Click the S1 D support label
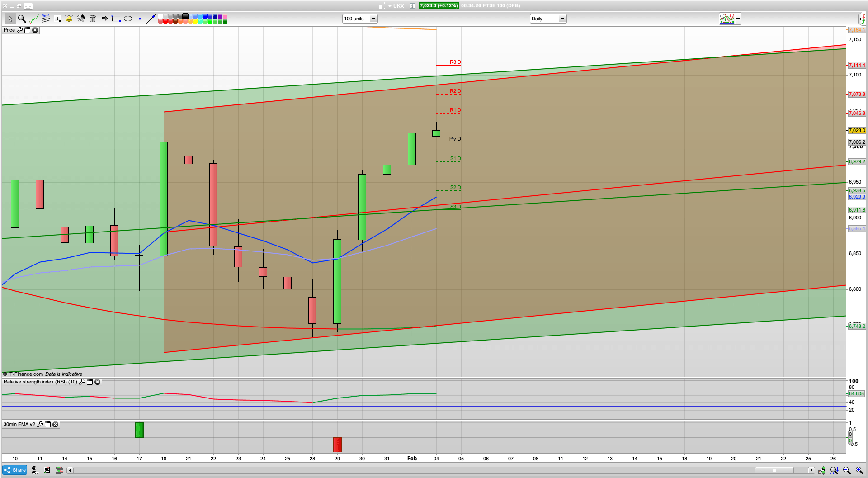The height and width of the screenshot is (478, 868). (456, 158)
